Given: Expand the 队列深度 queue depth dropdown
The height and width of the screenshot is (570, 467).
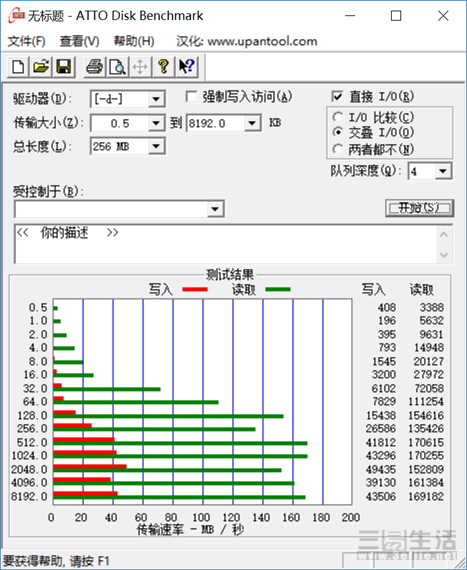Looking at the screenshot, I should [x=443, y=171].
